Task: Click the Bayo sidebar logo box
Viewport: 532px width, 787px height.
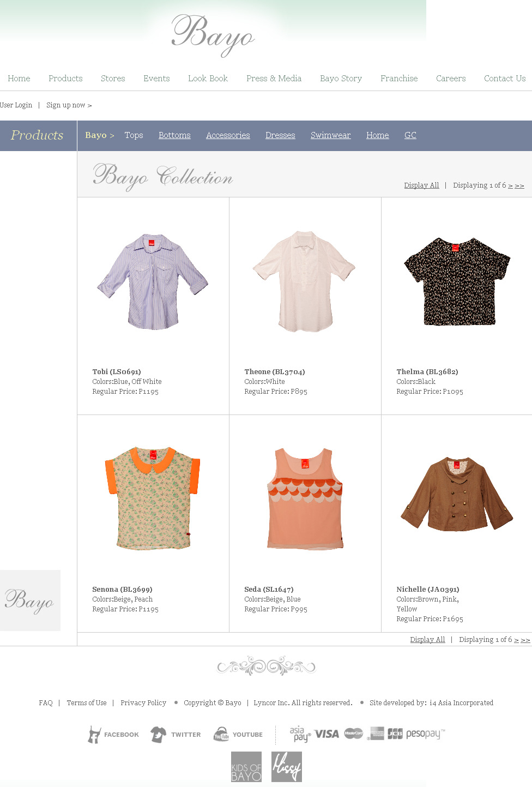Action: coord(30,600)
